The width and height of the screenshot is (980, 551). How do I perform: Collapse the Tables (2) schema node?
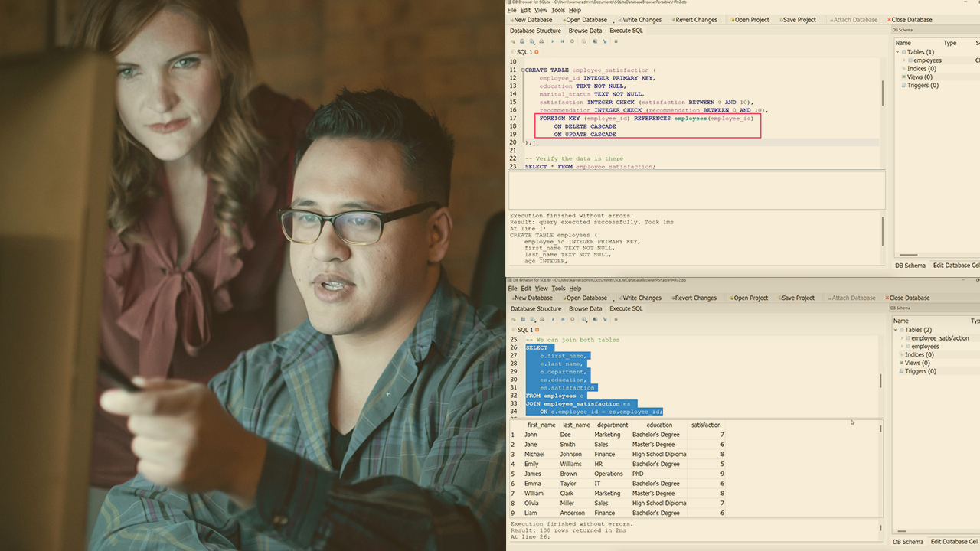pos(897,330)
